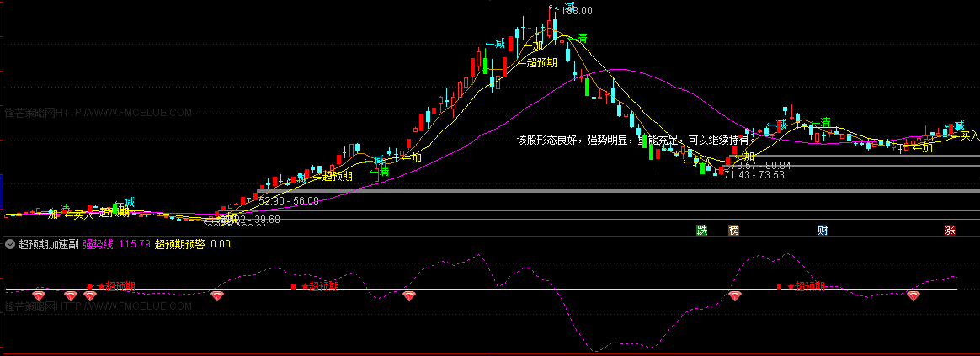
Task: Click the yellow horizontal baseline in sub-chart
Action: point(482,290)
